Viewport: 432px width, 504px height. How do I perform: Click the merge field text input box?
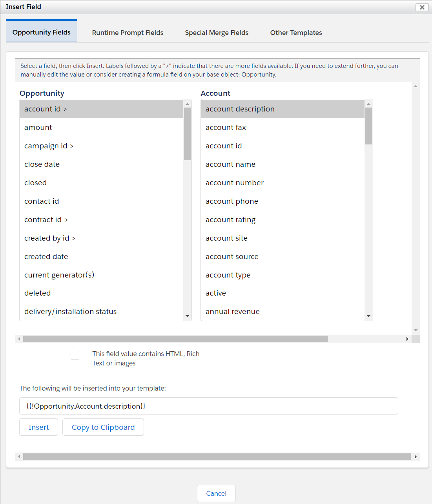[x=209, y=406]
